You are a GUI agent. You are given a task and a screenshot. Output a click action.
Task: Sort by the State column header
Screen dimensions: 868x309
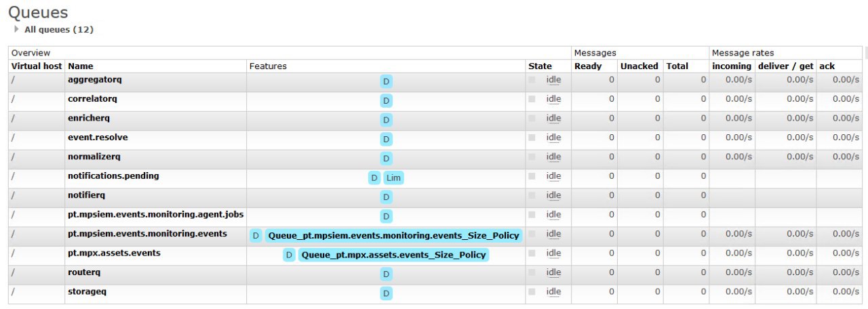(540, 66)
